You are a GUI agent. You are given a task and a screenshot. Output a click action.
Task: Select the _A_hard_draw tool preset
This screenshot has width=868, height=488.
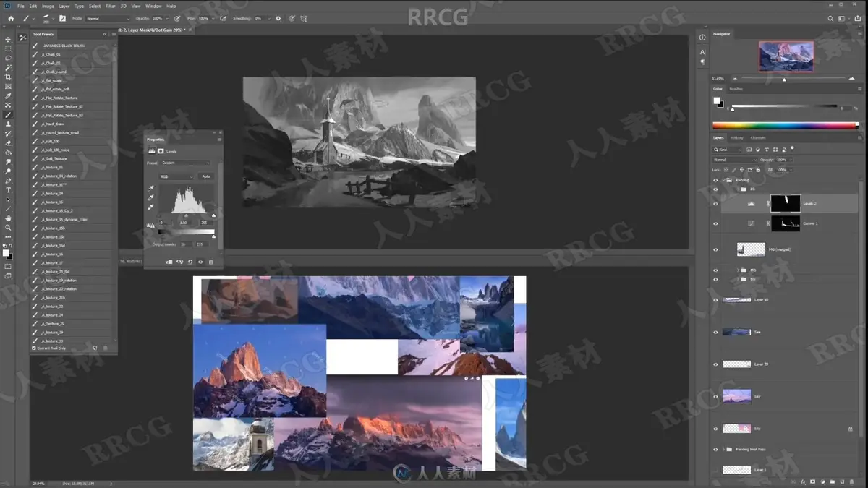coord(72,124)
